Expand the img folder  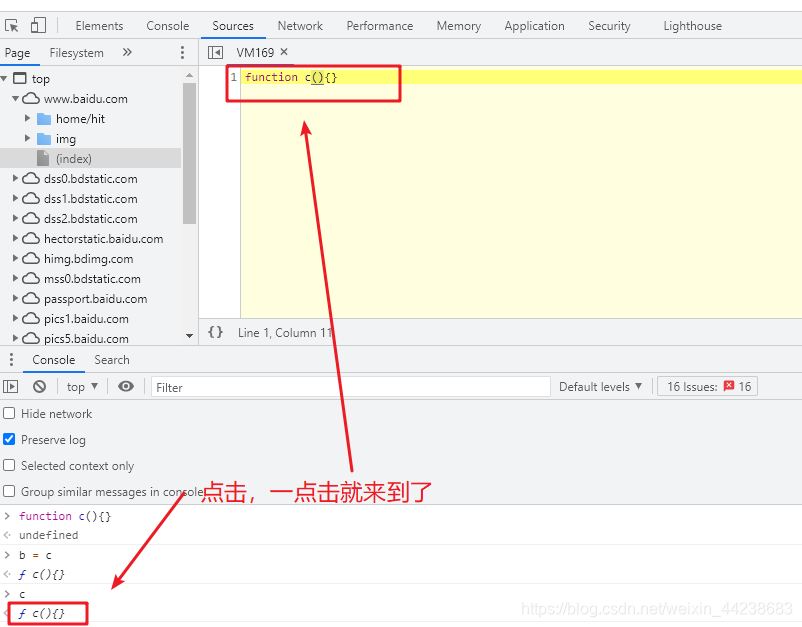28,138
